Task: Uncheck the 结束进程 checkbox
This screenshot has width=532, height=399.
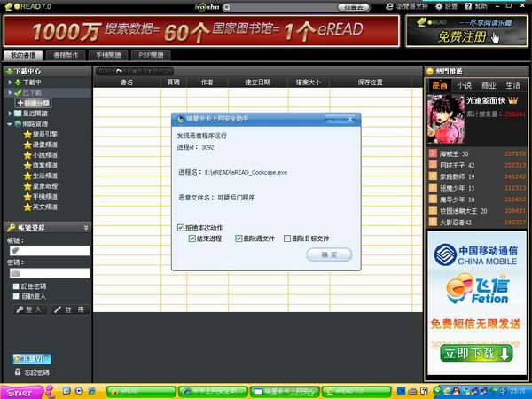Action: [192, 239]
